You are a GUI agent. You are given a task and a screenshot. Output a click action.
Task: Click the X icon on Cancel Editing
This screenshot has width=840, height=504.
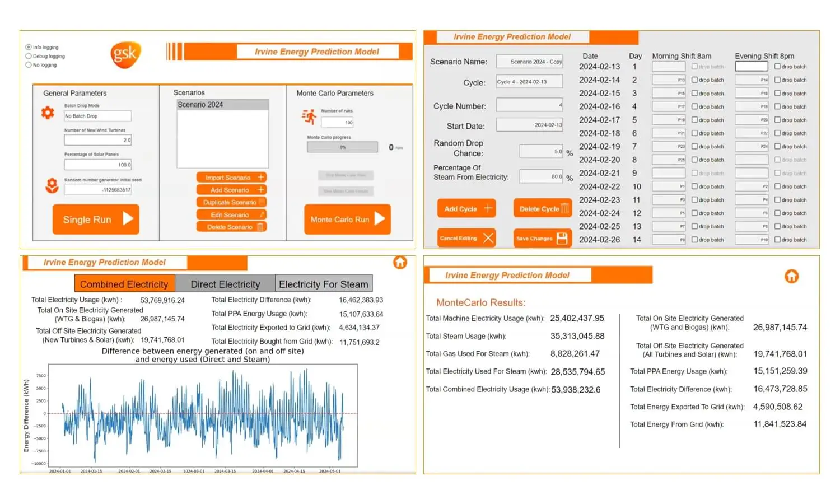488,238
